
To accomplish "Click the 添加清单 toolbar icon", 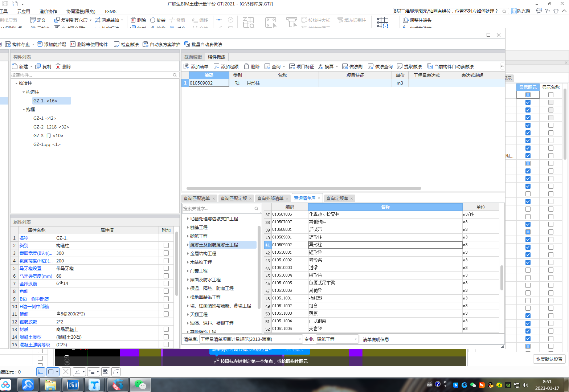I will 187,66.
